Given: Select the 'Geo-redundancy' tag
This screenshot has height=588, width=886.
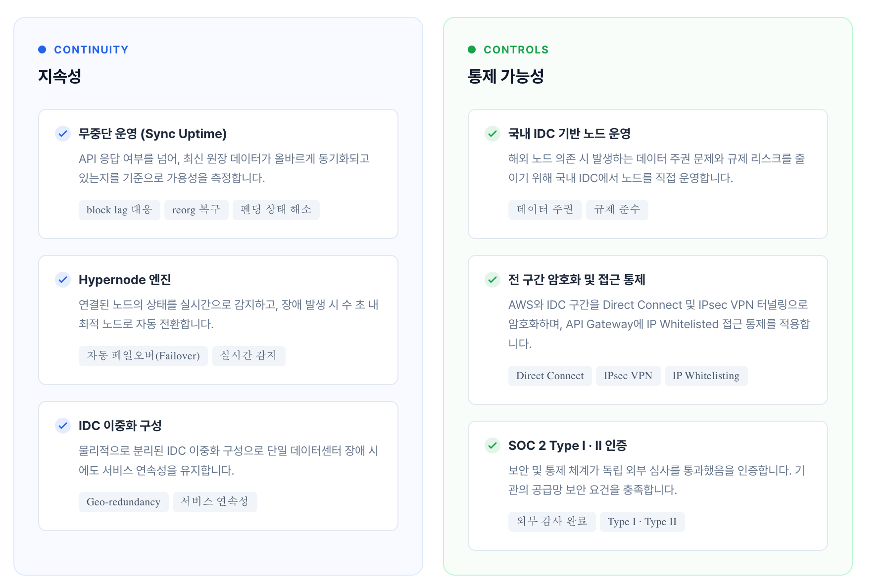Looking at the screenshot, I should tap(123, 502).
